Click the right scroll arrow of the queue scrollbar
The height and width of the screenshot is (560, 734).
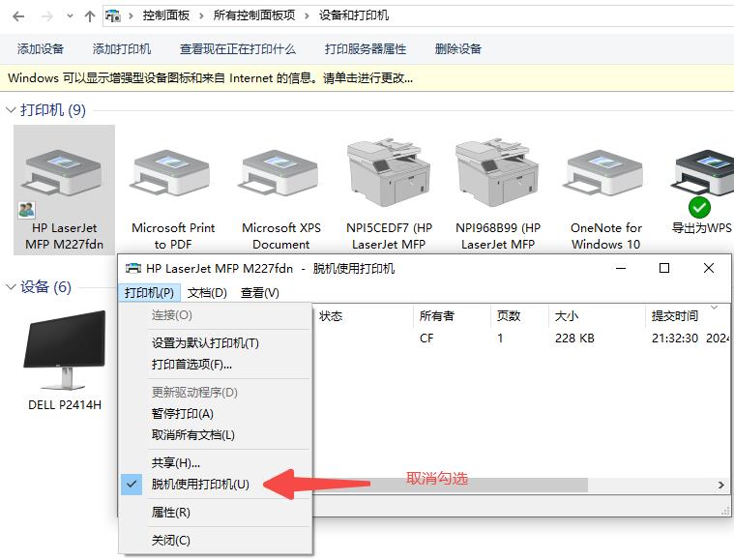coord(720,486)
